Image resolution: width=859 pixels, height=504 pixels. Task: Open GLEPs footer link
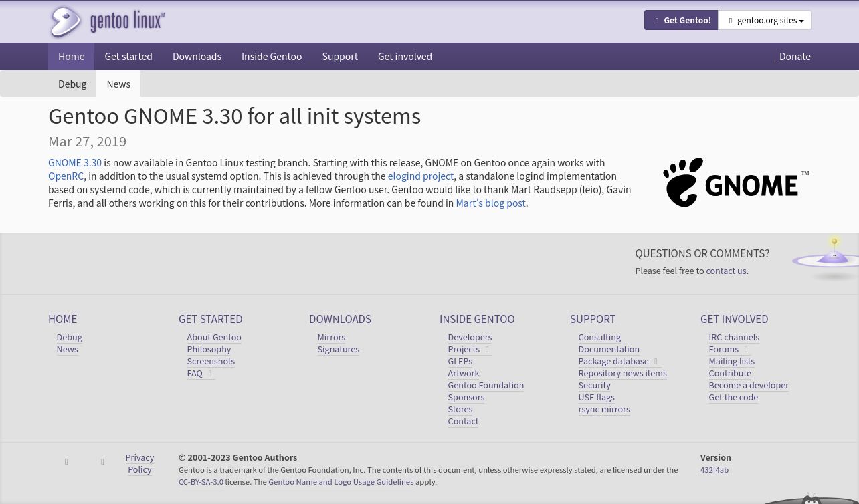click(460, 361)
